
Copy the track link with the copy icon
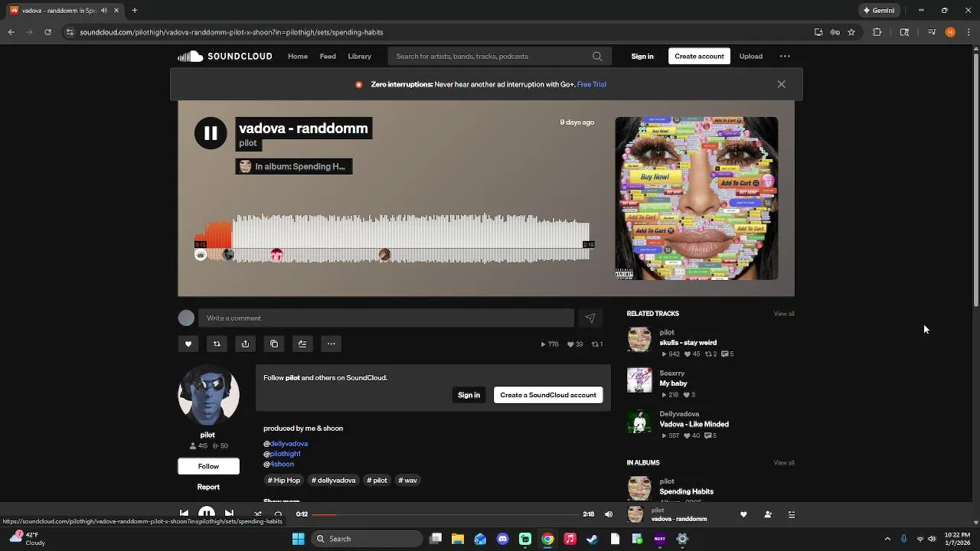click(x=274, y=344)
